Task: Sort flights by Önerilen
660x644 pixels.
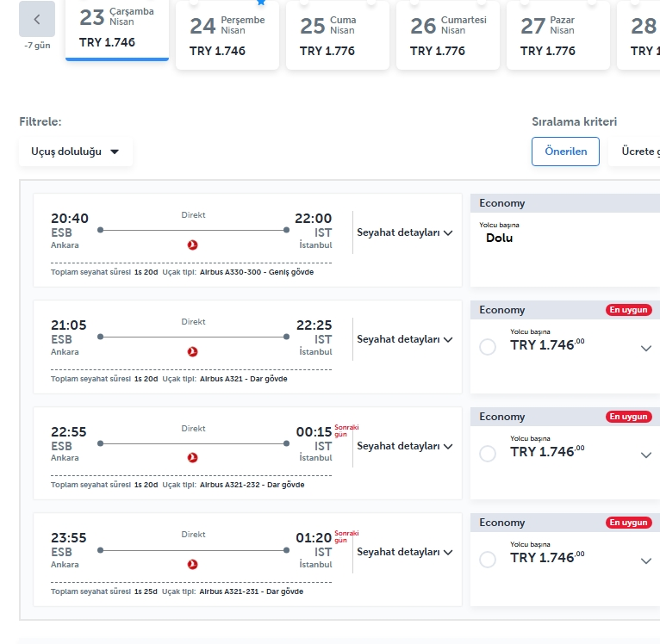Action: 566,152
